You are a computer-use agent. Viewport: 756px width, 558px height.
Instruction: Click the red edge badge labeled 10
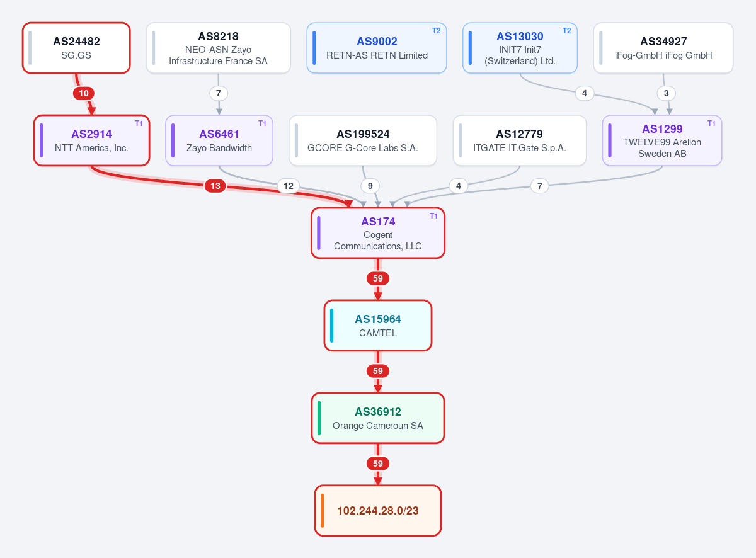coord(84,93)
